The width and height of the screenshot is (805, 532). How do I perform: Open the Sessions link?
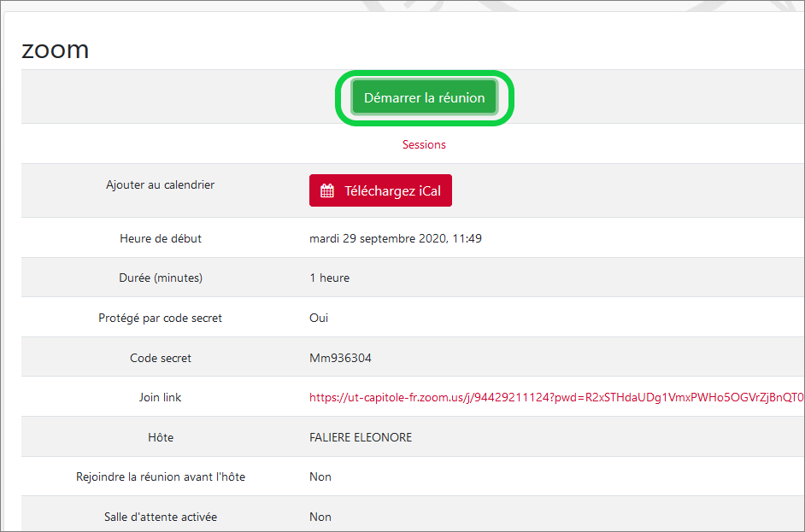coord(424,144)
